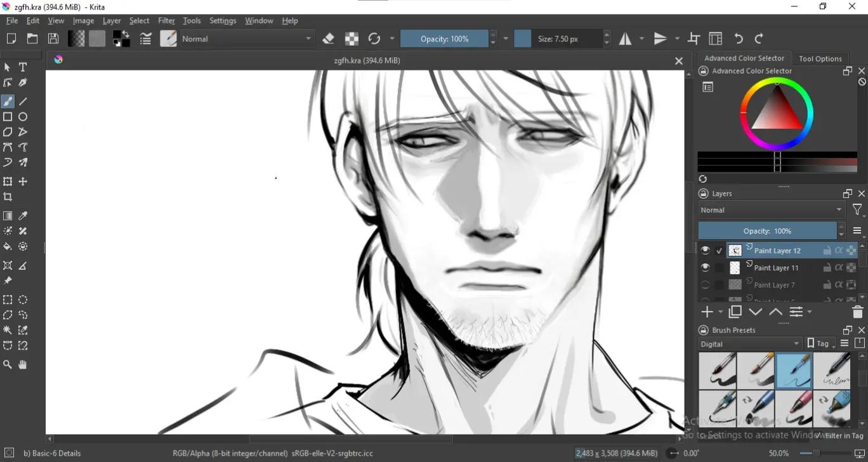Image resolution: width=868 pixels, height=462 pixels.
Task: Select the Freehand Brush tool
Action: tap(8, 102)
